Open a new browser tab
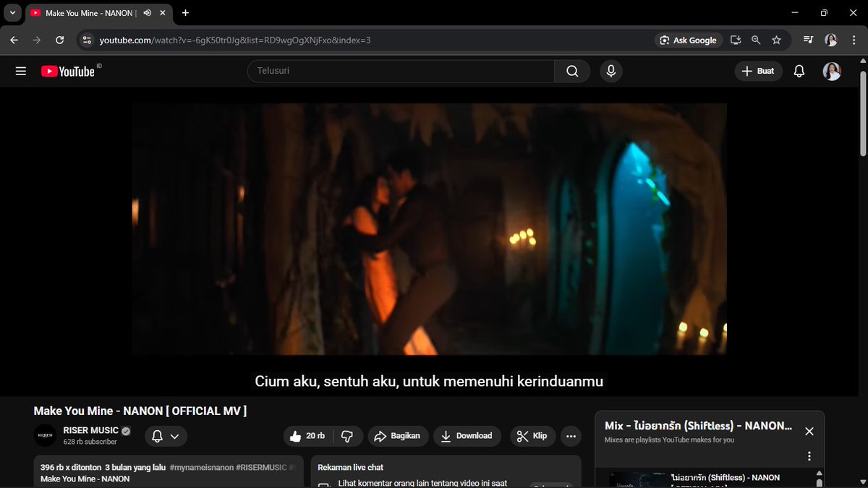868x488 pixels. [x=185, y=13]
